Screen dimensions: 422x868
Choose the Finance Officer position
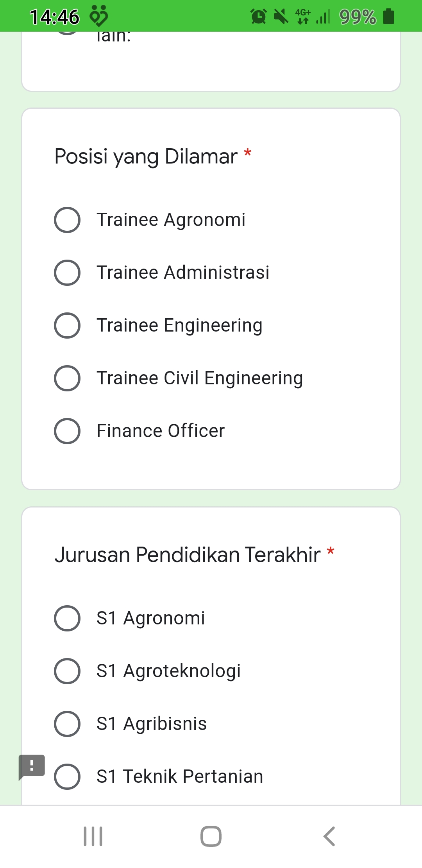tap(67, 431)
